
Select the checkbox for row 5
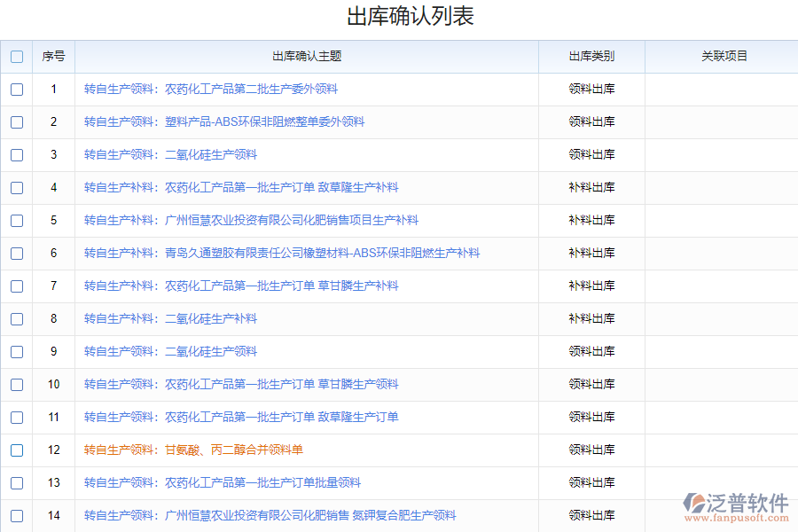[x=17, y=221]
